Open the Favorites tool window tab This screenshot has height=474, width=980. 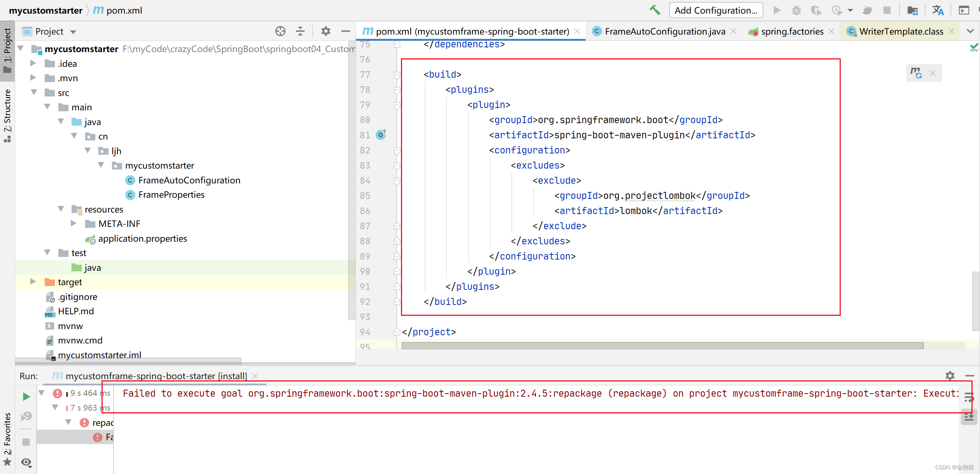click(7, 439)
